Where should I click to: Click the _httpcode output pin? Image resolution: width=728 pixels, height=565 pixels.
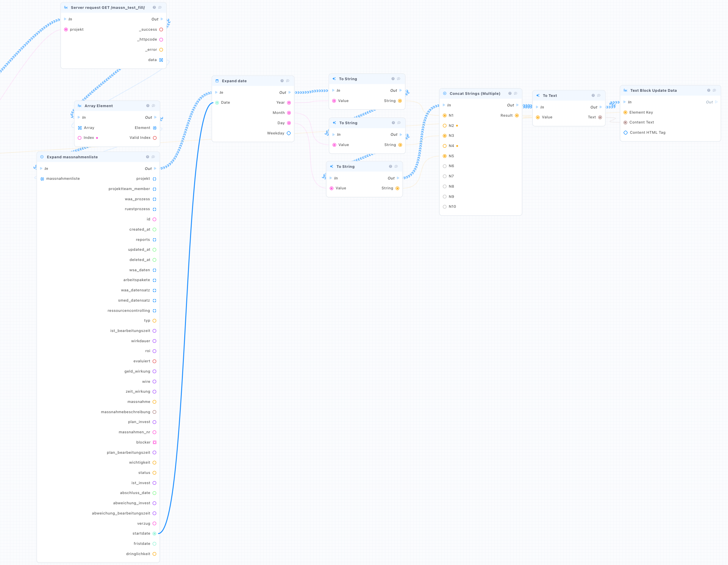[x=161, y=40]
